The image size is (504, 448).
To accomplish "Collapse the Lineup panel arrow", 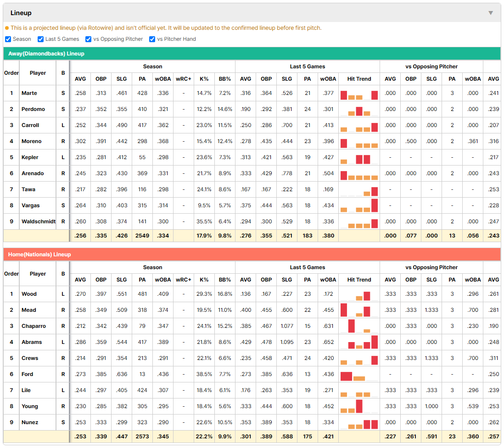I will [x=491, y=13].
